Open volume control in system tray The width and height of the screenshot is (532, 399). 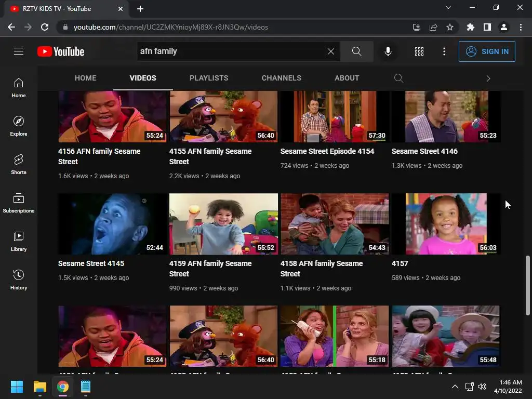click(x=482, y=387)
